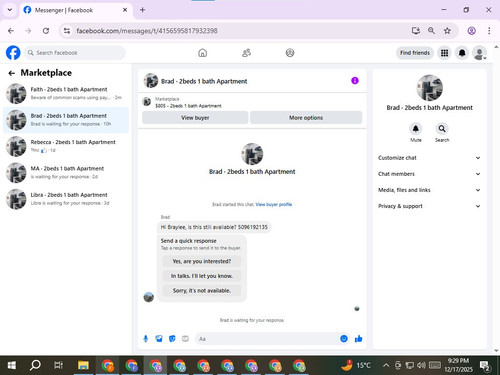This screenshot has width=500, height=375.
Task: Adjust volume via taskbar speaker icon
Action: click(x=421, y=365)
